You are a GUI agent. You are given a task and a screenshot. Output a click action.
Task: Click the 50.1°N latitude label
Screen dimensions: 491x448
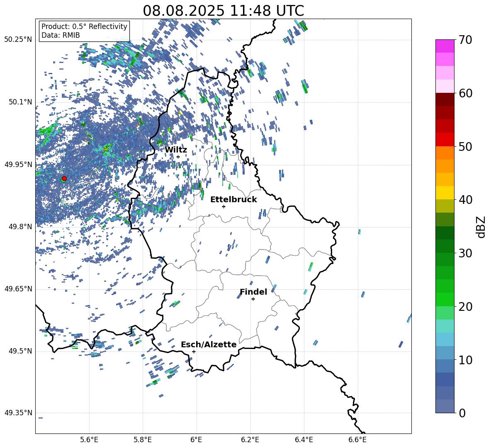coord(20,102)
